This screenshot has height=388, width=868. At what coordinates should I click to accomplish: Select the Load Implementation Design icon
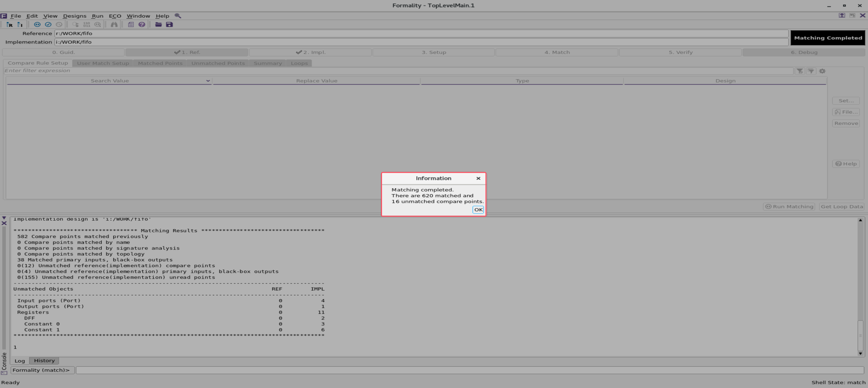tap(20, 24)
